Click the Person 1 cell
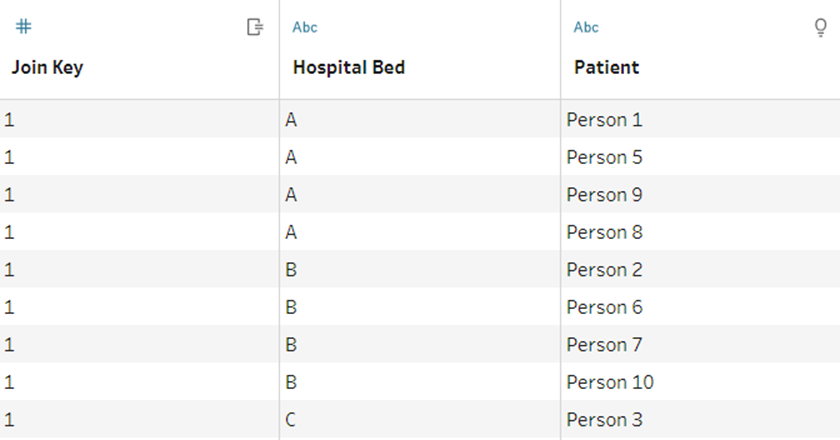This screenshot has height=440, width=840. tap(604, 120)
